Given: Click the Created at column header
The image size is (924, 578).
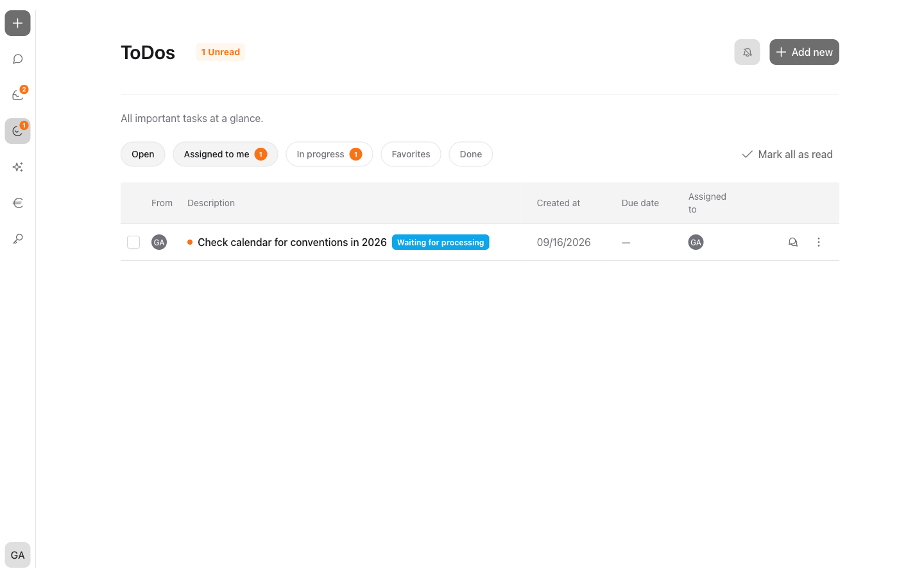Looking at the screenshot, I should [558, 203].
